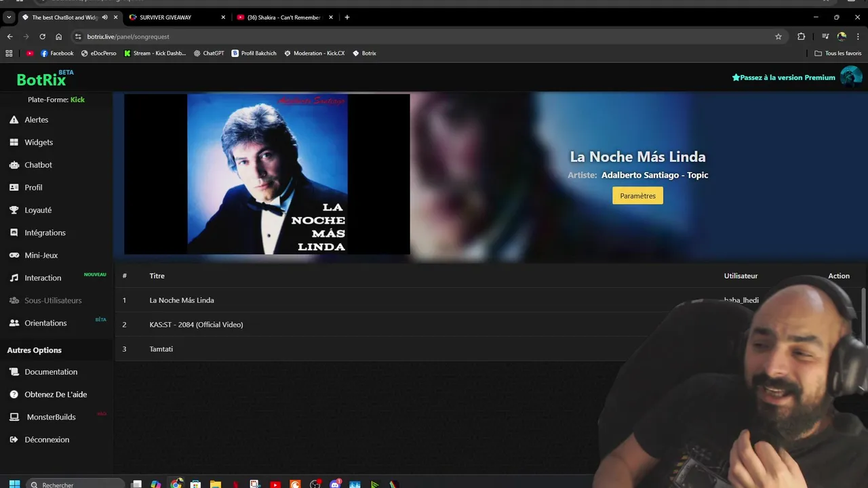Screen dimensions: 868x488
Task: Open the Windows Start menu
Action: 14,485
